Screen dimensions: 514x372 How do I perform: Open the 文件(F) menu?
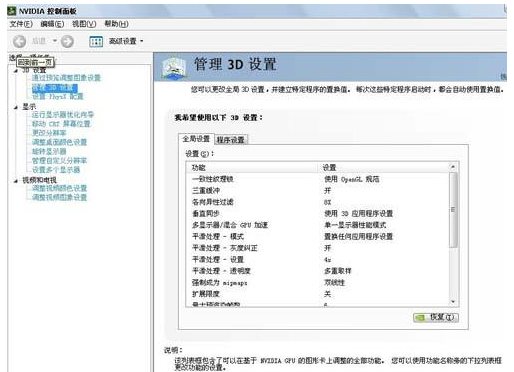click(21, 24)
